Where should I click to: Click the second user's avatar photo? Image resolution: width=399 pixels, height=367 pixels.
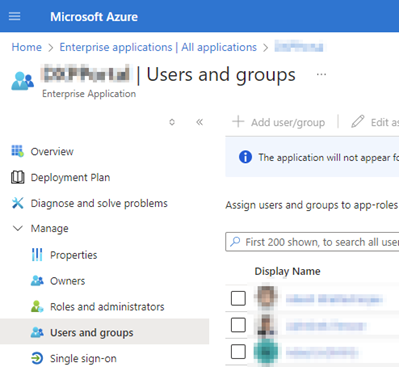click(266, 325)
